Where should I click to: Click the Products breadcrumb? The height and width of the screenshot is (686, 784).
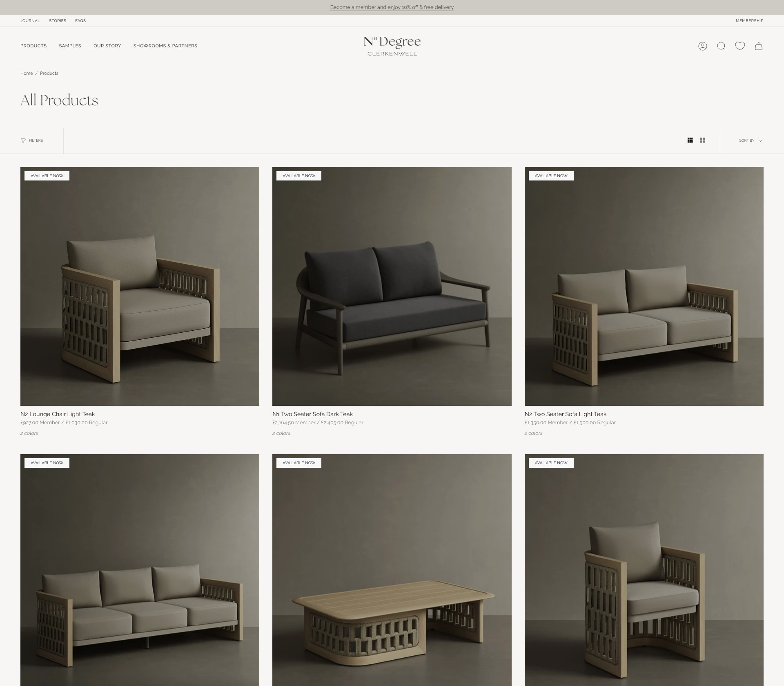pyautogui.click(x=49, y=73)
